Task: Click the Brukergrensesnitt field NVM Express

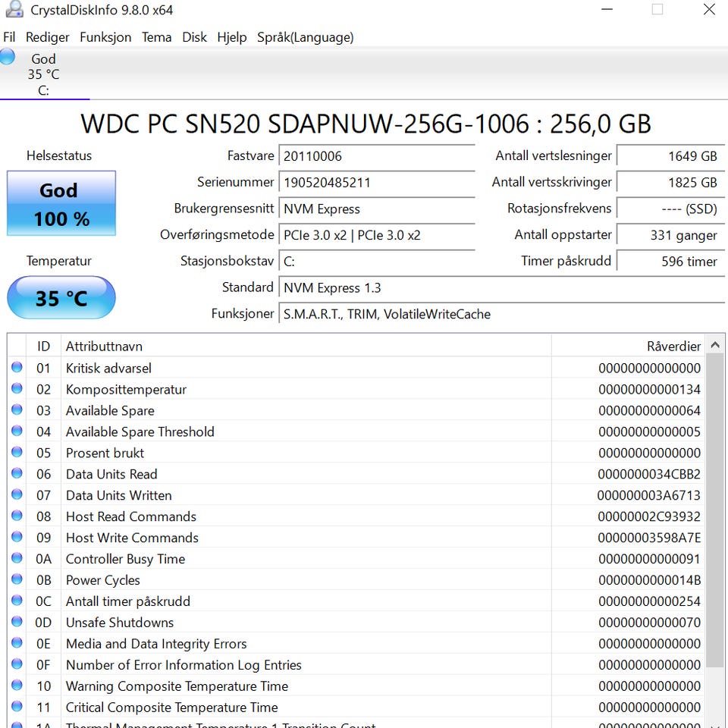Action: click(x=377, y=209)
